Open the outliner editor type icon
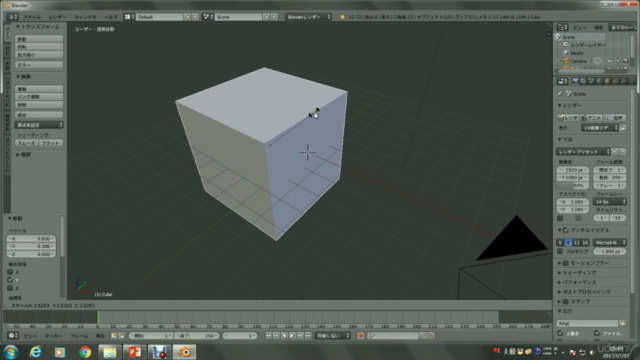 point(562,27)
